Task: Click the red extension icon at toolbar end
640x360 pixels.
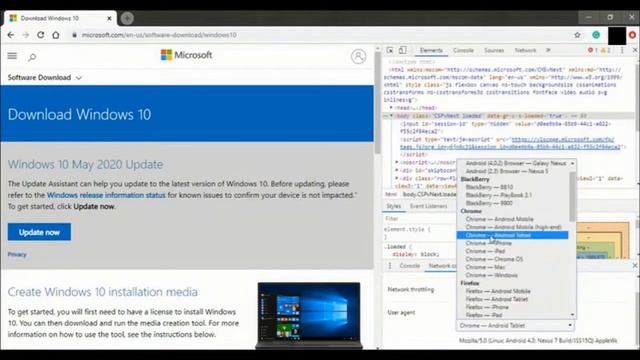Action: pyautogui.click(x=632, y=35)
